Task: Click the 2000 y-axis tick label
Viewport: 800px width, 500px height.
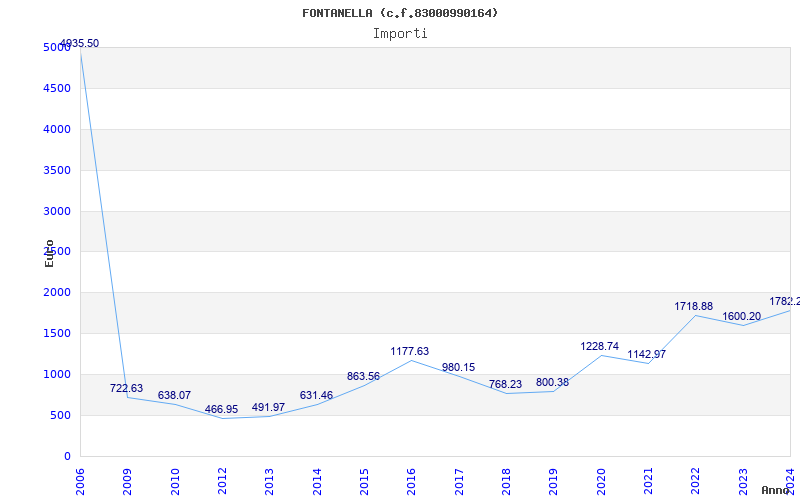Action: click(x=57, y=293)
